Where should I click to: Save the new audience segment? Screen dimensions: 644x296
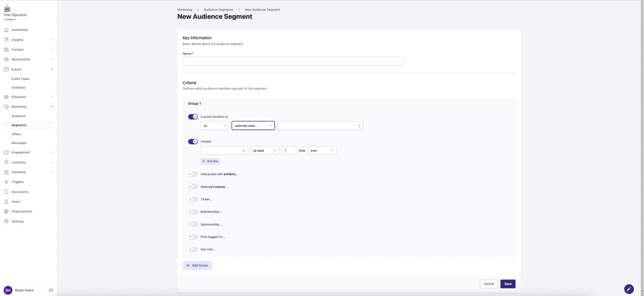pos(507,284)
